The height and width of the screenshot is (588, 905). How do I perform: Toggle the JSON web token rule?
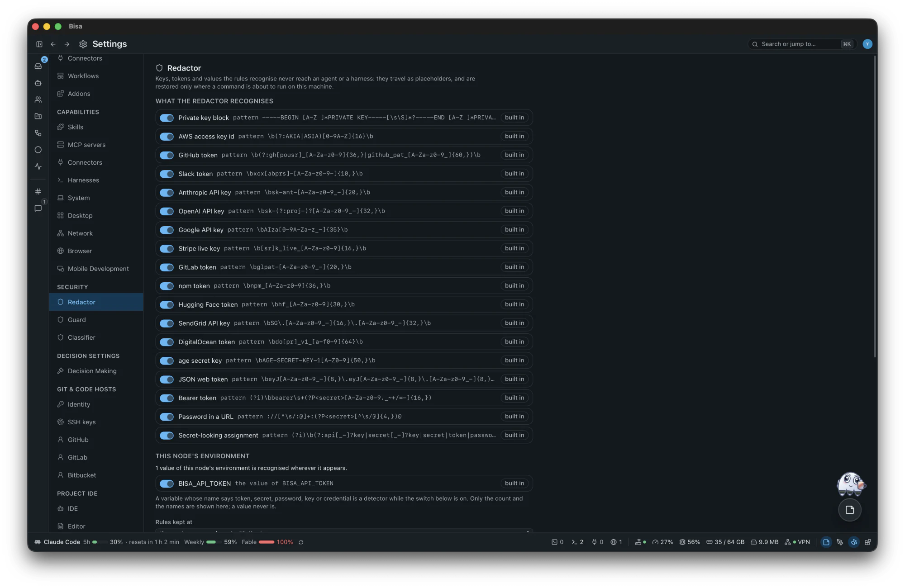(x=167, y=379)
